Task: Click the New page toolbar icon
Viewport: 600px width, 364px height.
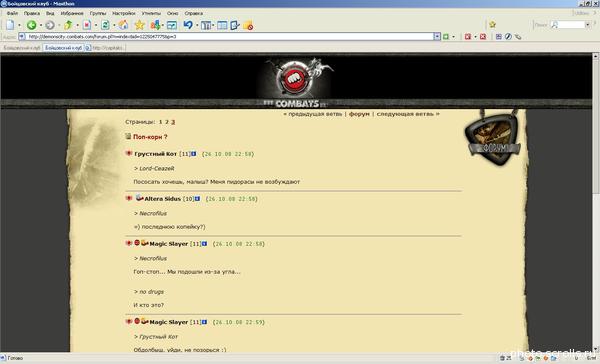Action: point(10,25)
